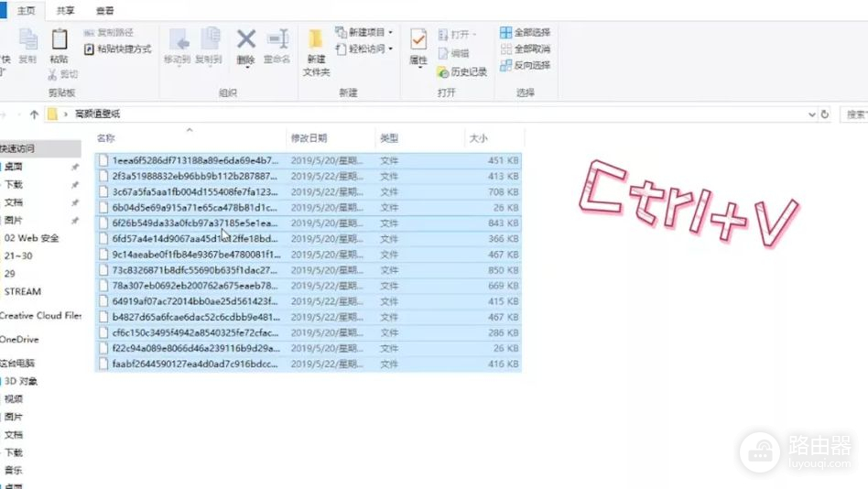
Task: Select file 9c14aeabe0f1fb84e9367be4780081f1
Action: [x=309, y=255]
